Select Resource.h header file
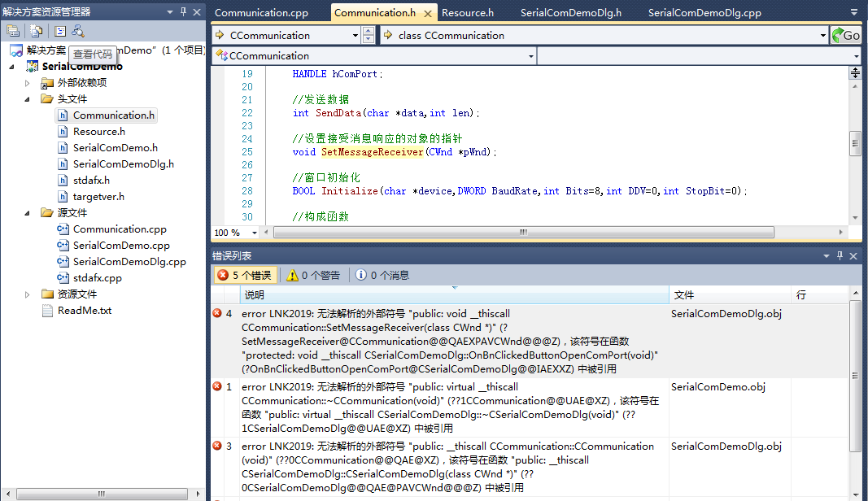 (99, 132)
